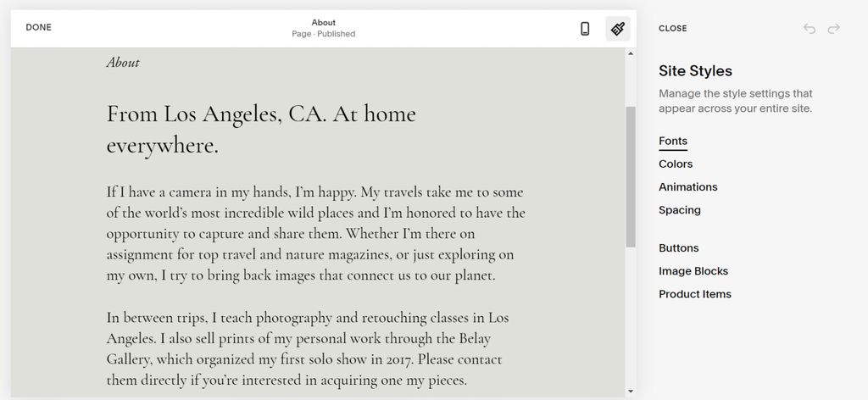The image size is (868, 400).
Task: Open the Image Blocks style settings
Action: coord(693,271)
